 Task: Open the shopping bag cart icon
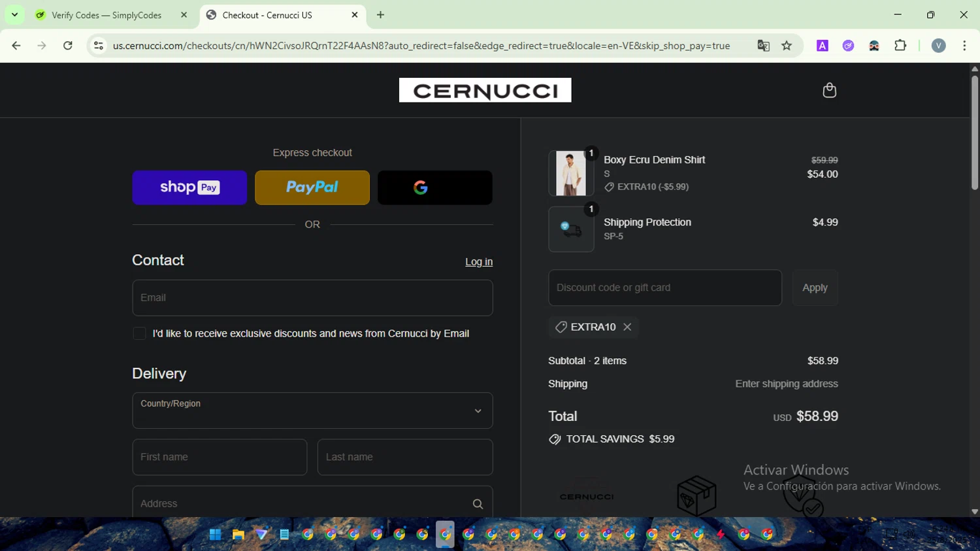click(x=829, y=90)
